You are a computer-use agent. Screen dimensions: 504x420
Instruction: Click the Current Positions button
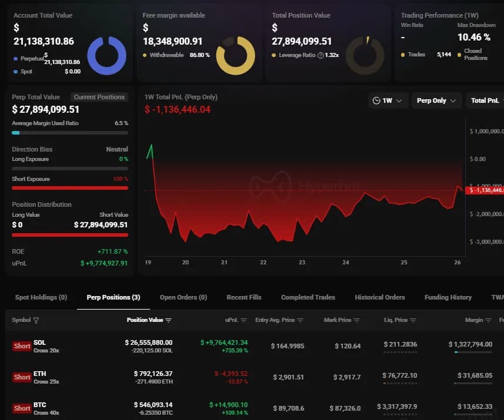(x=99, y=97)
